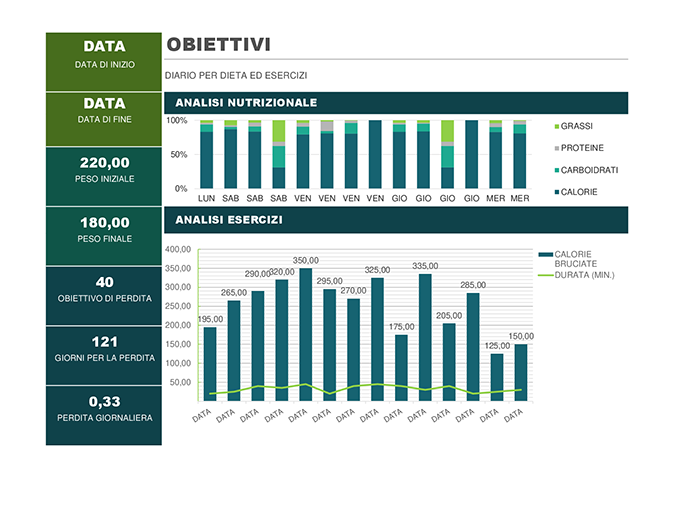Select the DATA DI FINE tile
This screenshot has height=520, width=675.
[104, 119]
